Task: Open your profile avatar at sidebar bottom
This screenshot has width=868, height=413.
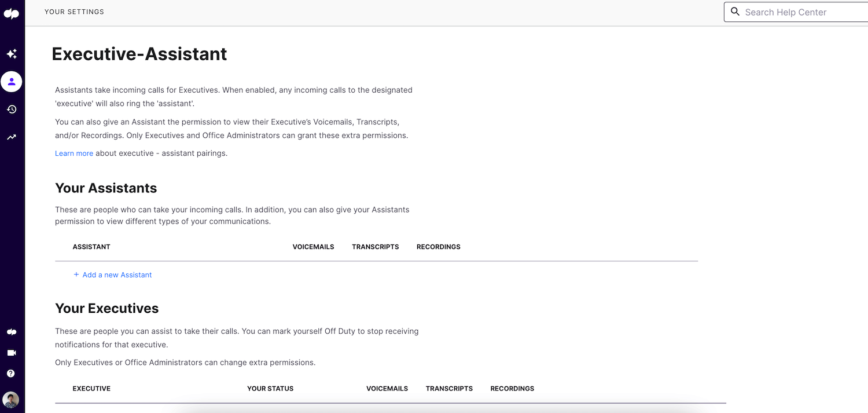Action: [x=10, y=400]
